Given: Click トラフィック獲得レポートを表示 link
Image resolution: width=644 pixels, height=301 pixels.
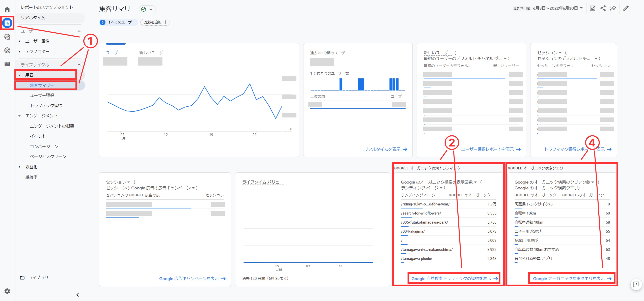Looking at the screenshot, I should [x=578, y=149].
